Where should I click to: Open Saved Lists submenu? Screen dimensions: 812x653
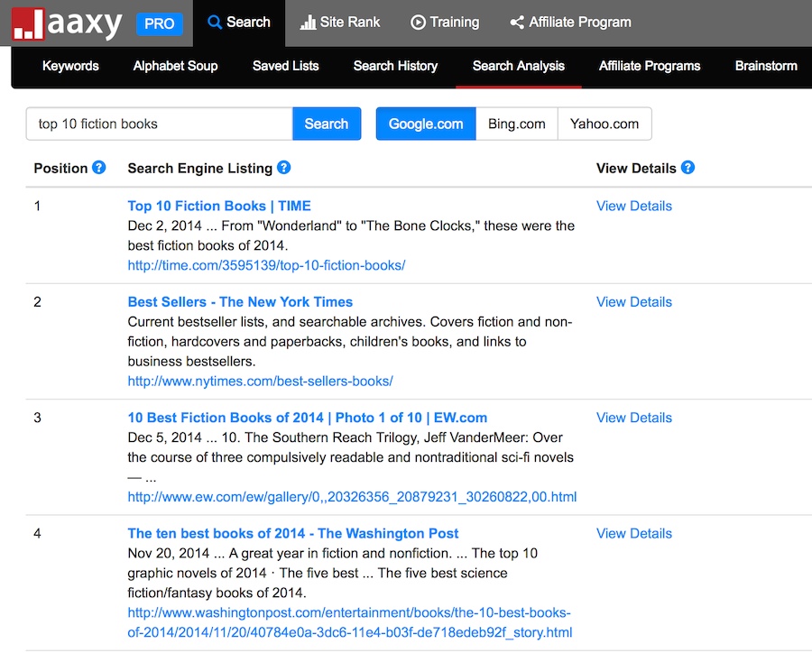click(x=286, y=66)
